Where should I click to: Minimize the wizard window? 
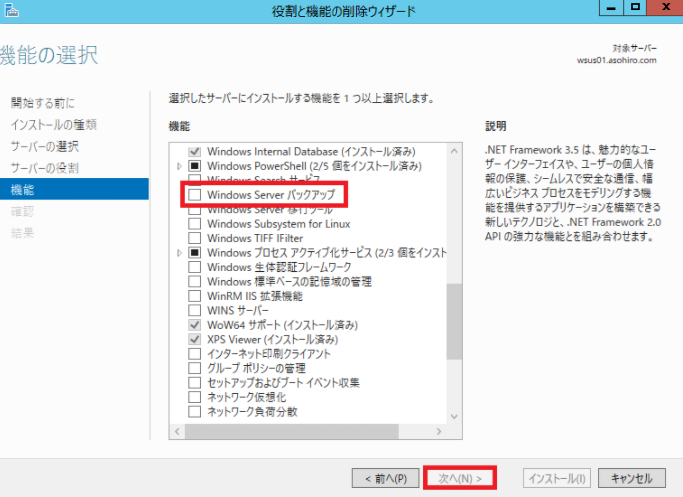pos(611,8)
